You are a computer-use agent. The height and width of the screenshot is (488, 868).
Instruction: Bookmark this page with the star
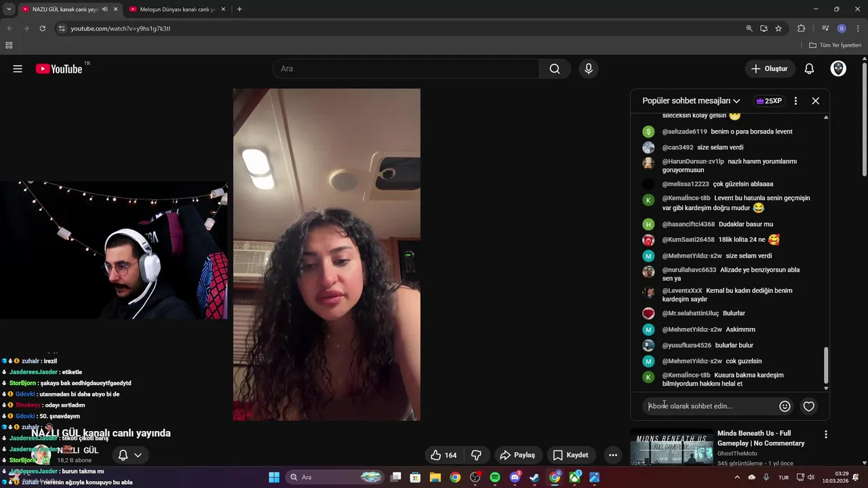[778, 28]
